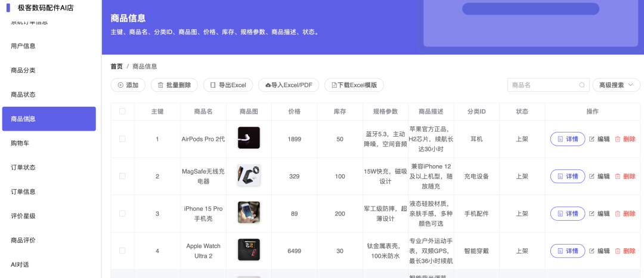Check the checkbox for row 3 iPhone case
The width and height of the screenshot is (644, 278).
tap(122, 214)
